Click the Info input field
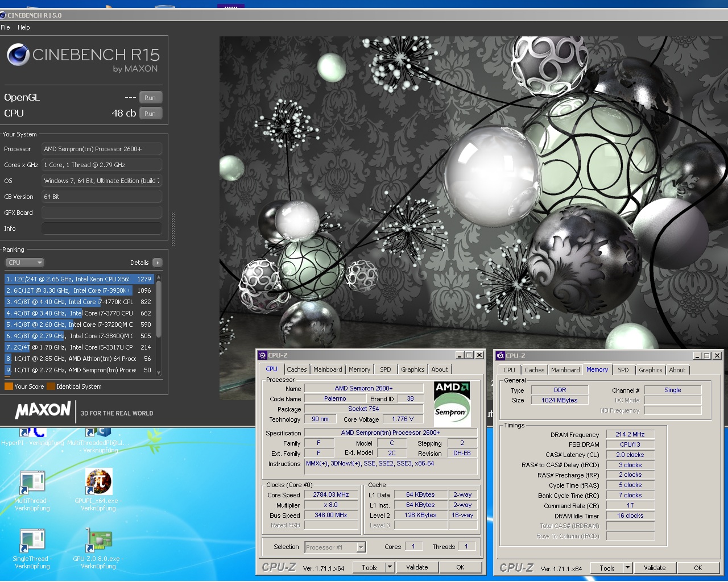Screen dimensions: 728x582 (x=102, y=228)
